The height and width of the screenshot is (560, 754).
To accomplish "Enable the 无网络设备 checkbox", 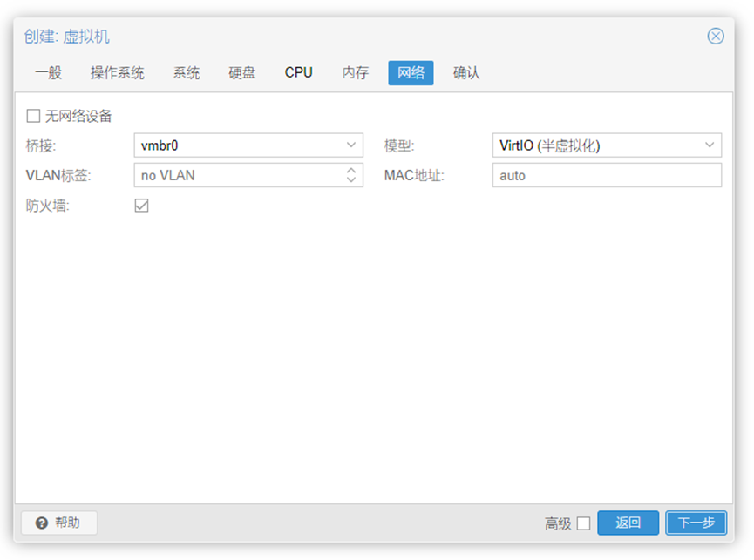I will pyautogui.click(x=33, y=116).
